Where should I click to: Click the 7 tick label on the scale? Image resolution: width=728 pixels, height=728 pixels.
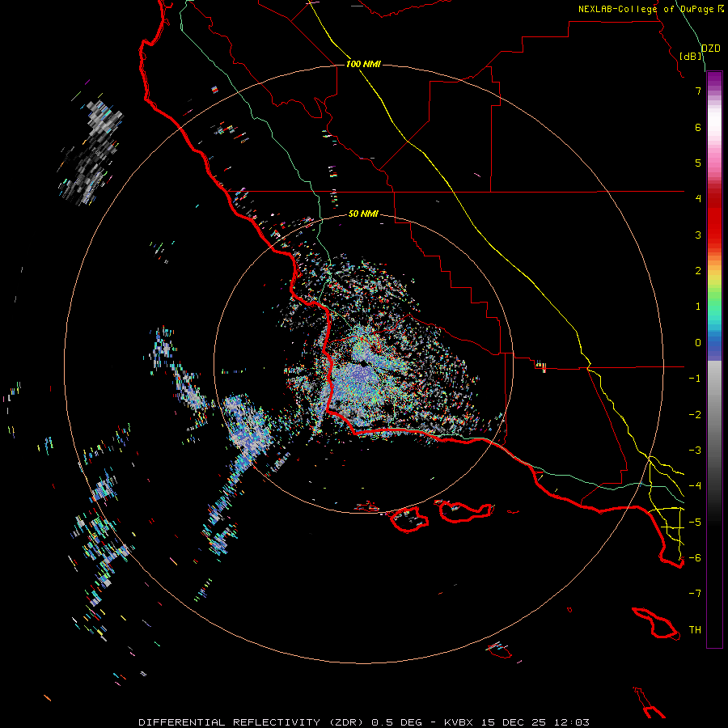(698, 91)
